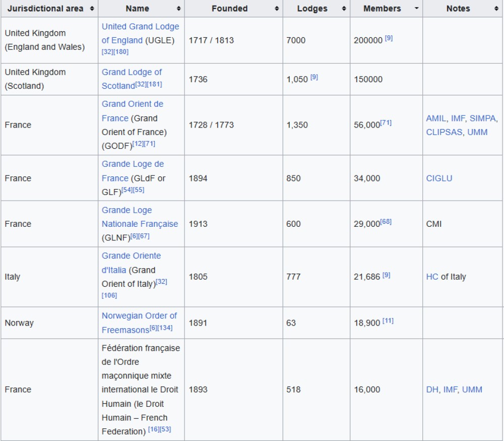Select the 1728 / 1773 founded cell
The image size is (504, 441).
coord(234,125)
